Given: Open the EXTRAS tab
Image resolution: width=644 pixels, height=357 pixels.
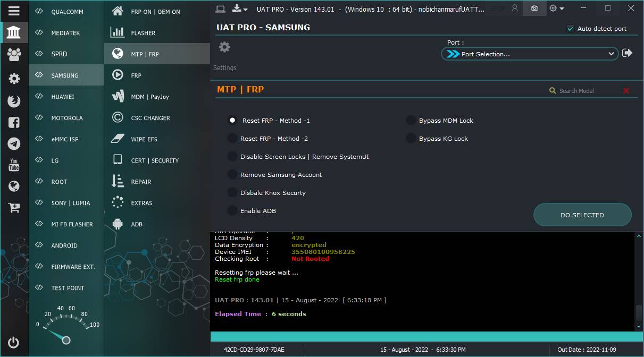Looking at the screenshot, I should 157,203.
